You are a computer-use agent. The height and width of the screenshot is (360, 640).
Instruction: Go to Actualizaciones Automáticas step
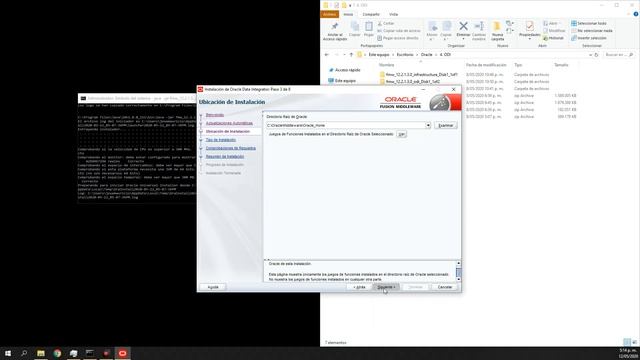229,123
